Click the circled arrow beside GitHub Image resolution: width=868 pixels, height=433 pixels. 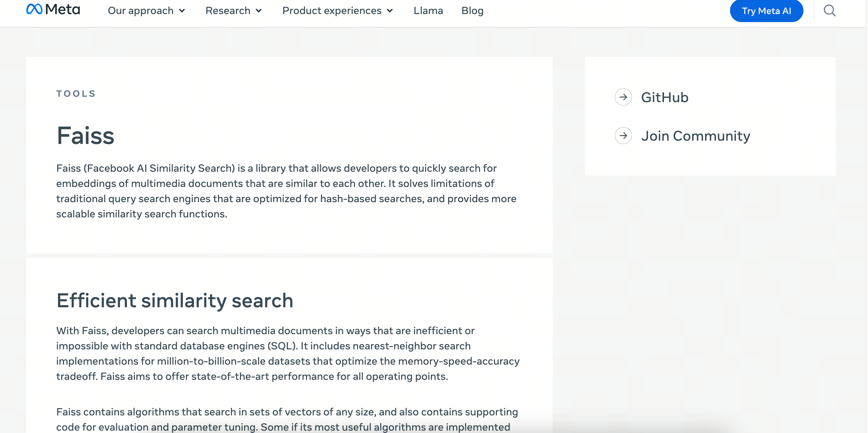pyautogui.click(x=623, y=97)
